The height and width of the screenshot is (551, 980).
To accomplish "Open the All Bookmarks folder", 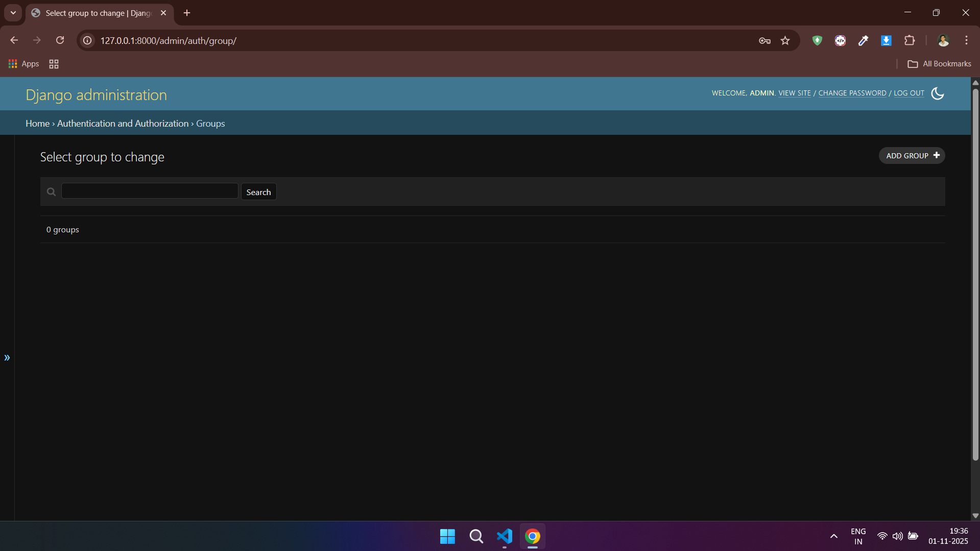I will click(940, 64).
